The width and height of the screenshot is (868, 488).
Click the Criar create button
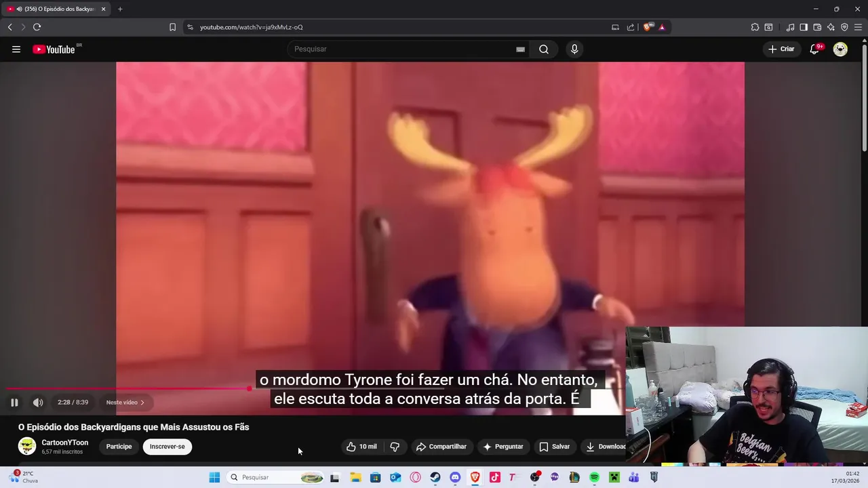point(781,49)
